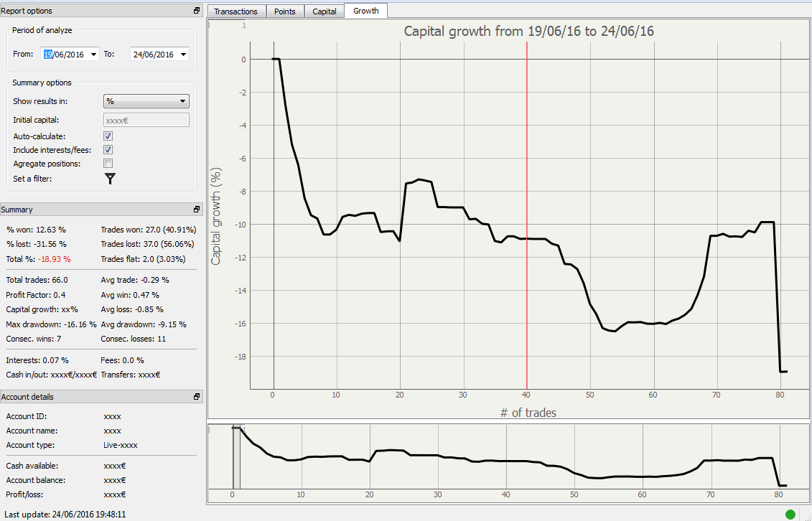Click Avg drawdown: -9.15 % text
Viewport: 812px width, 521px height.
144,324
